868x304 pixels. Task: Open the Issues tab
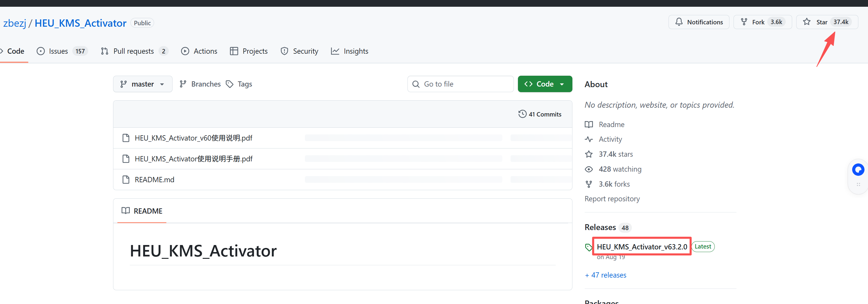[x=58, y=51]
